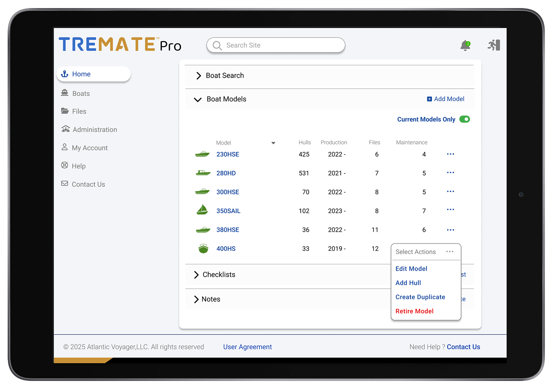This screenshot has width=556, height=392.
Task: Go to Administration in the sidebar
Action: [94, 129]
